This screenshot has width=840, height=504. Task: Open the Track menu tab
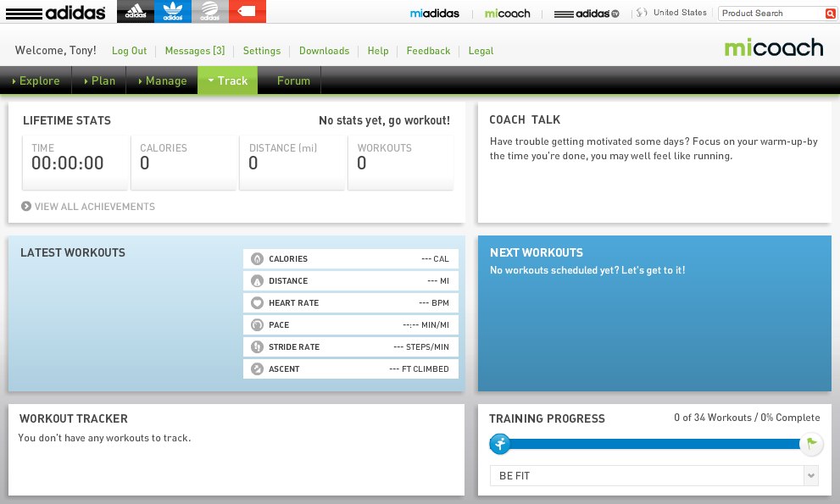[x=228, y=80]
